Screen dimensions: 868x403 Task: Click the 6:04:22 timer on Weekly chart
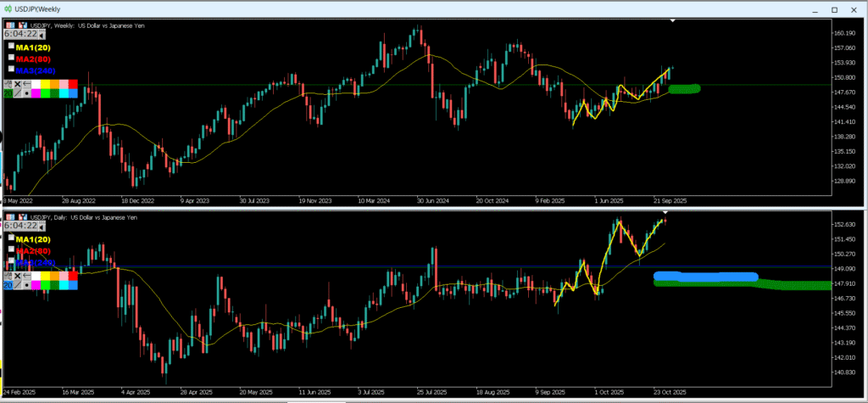point(22,35)
